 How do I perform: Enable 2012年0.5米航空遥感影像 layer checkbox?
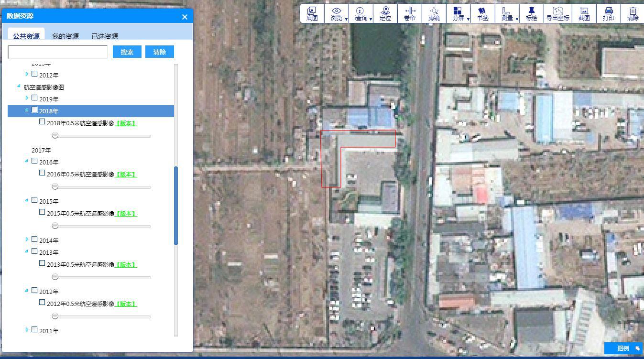coord(42,303)
